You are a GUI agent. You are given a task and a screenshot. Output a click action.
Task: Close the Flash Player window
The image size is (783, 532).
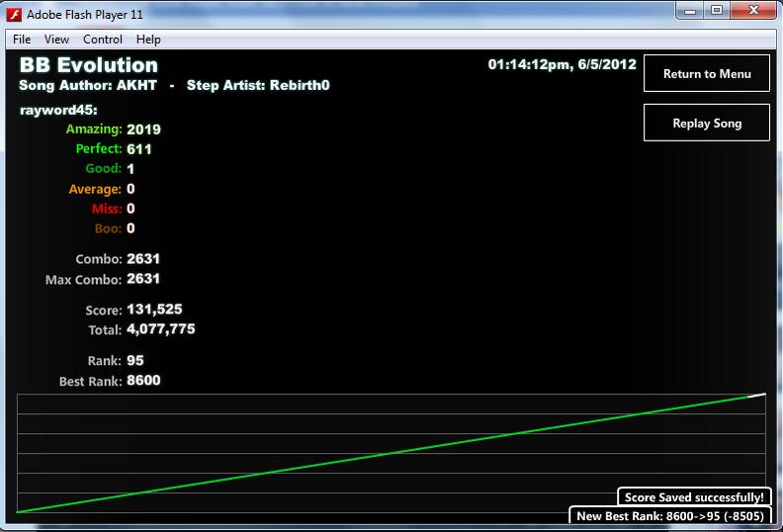point(753,11)
